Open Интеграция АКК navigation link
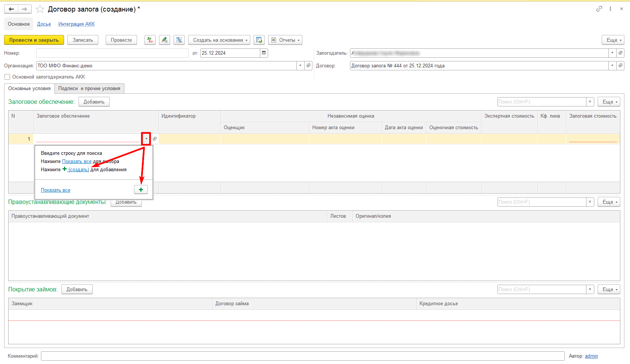The image size is (630, 364). pyautogui.click(x=76, y=24)
